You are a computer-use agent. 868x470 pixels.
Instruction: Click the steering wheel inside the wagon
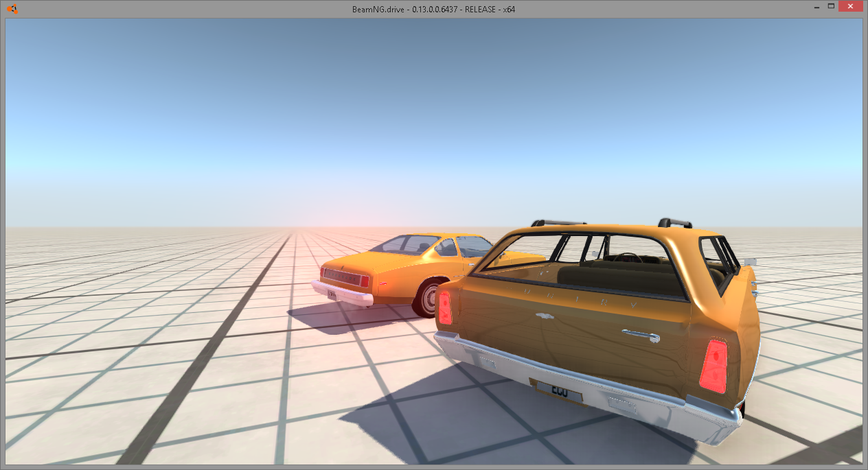pyautogui.click(x=627, y=257)
